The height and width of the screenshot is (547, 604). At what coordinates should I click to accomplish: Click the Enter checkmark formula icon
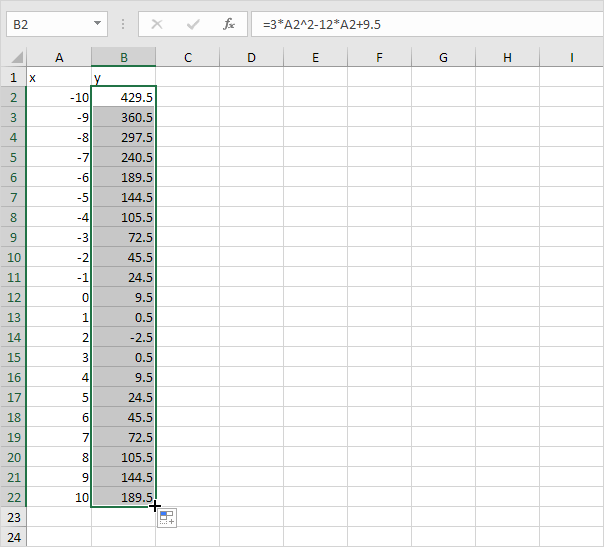pyautogui.click(x=194, y=22)
